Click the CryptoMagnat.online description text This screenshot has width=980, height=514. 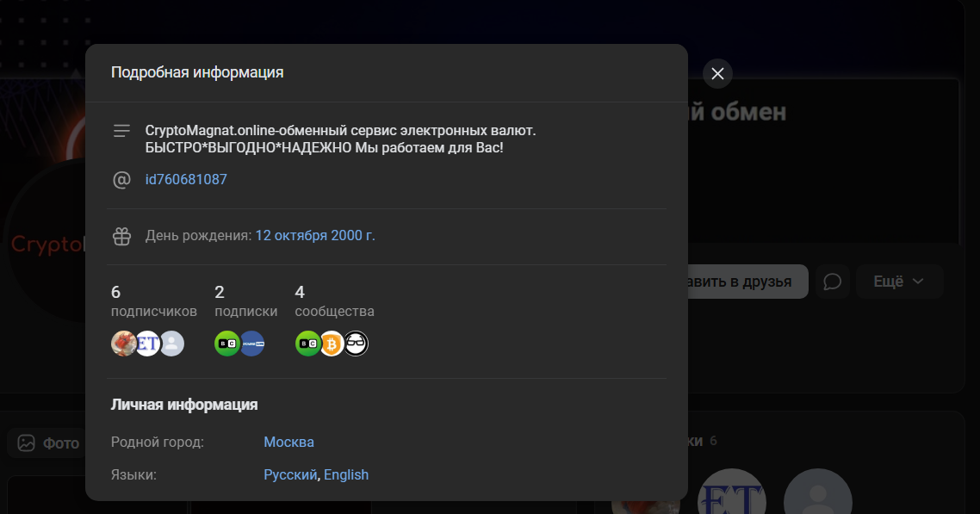click(341, 139)
